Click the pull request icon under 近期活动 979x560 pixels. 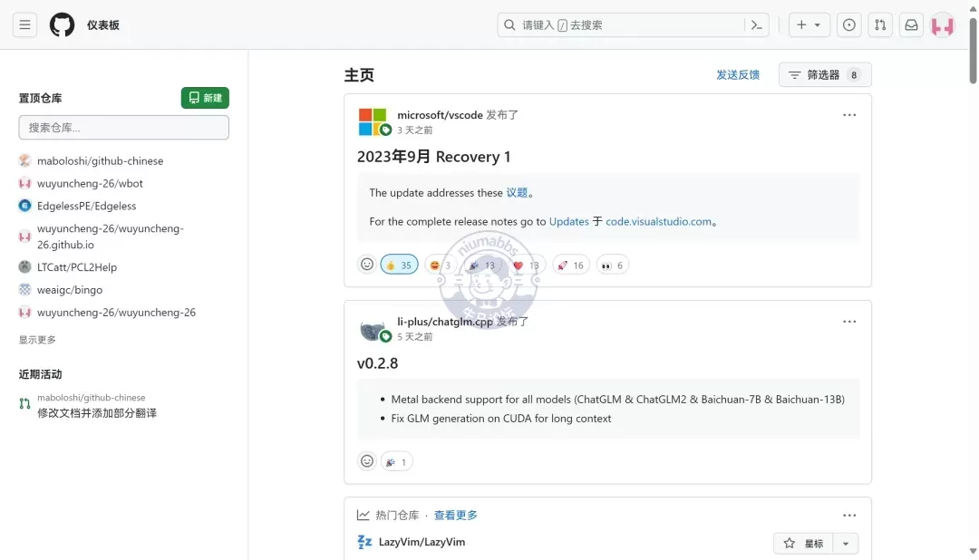25,404
